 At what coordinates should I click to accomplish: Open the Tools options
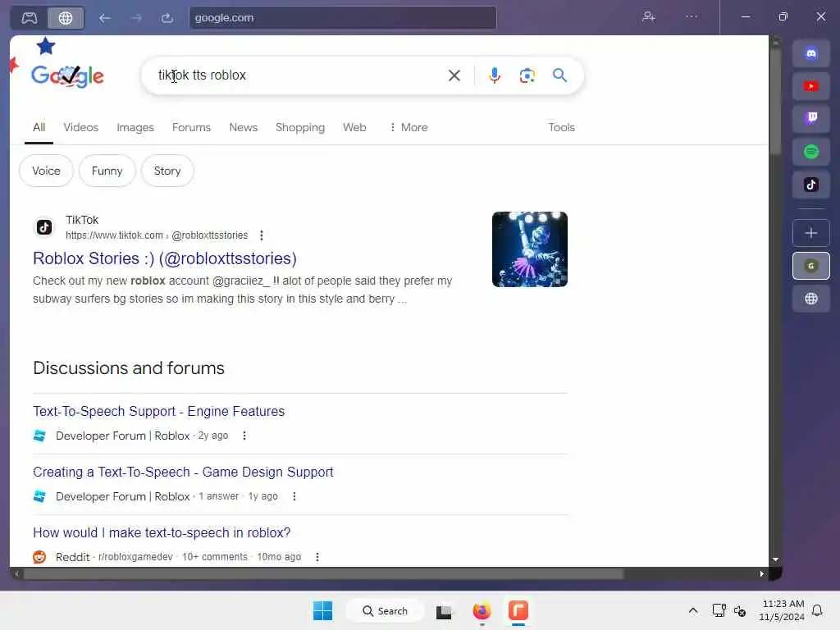click(561, 127)
